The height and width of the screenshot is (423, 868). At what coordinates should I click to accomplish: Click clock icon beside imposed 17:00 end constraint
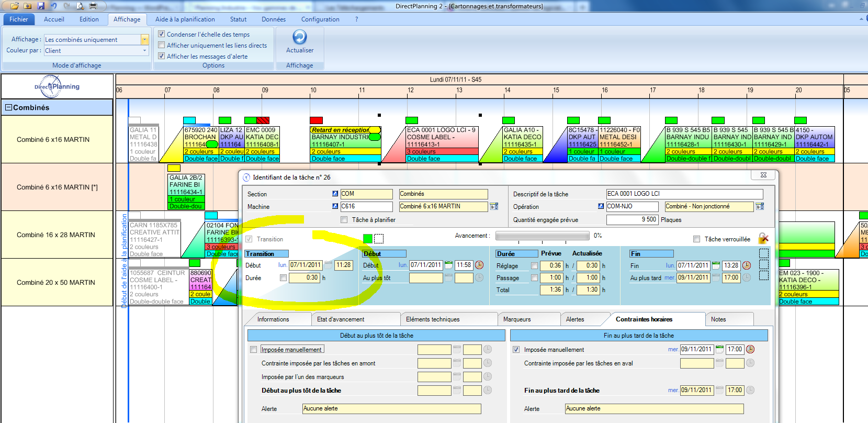pos(750,349)
